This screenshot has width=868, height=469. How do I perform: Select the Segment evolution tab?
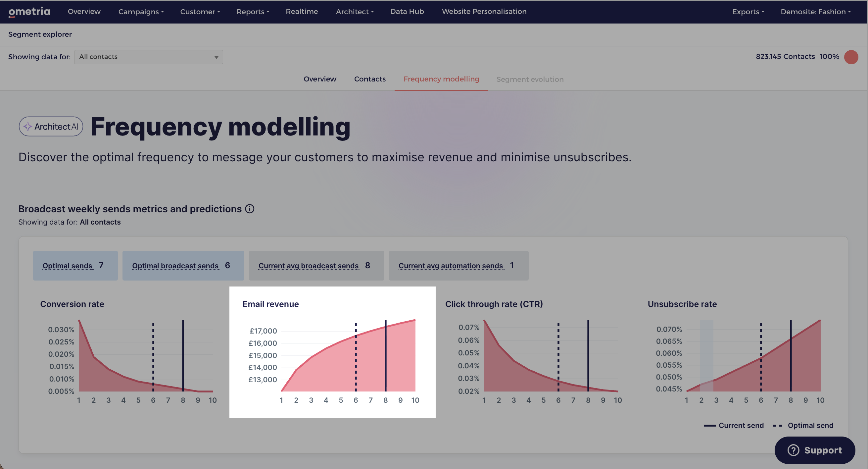(530, 79)
